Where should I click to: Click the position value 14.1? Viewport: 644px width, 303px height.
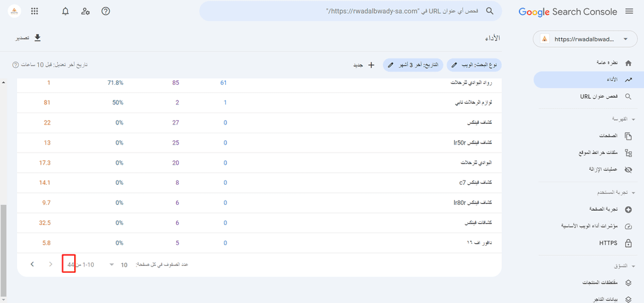pyautogui.click(x=45, y=183)
